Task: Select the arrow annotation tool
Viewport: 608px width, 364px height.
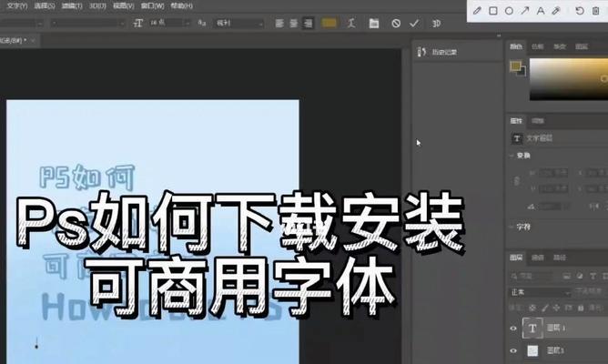Action: click(524, 11)
